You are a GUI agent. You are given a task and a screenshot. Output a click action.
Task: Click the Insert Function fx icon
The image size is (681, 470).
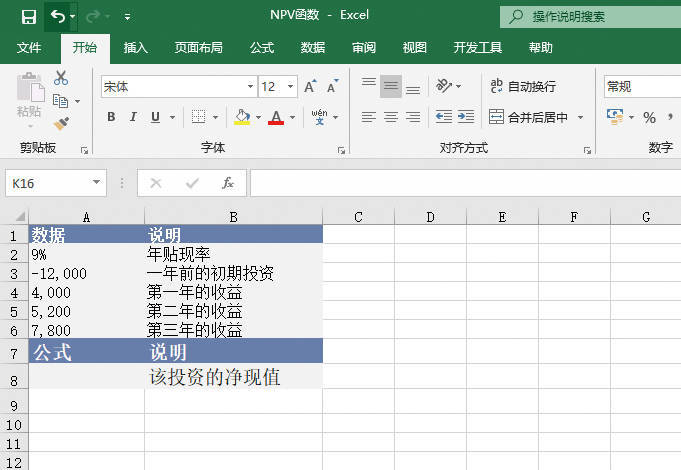click(228, 183)
